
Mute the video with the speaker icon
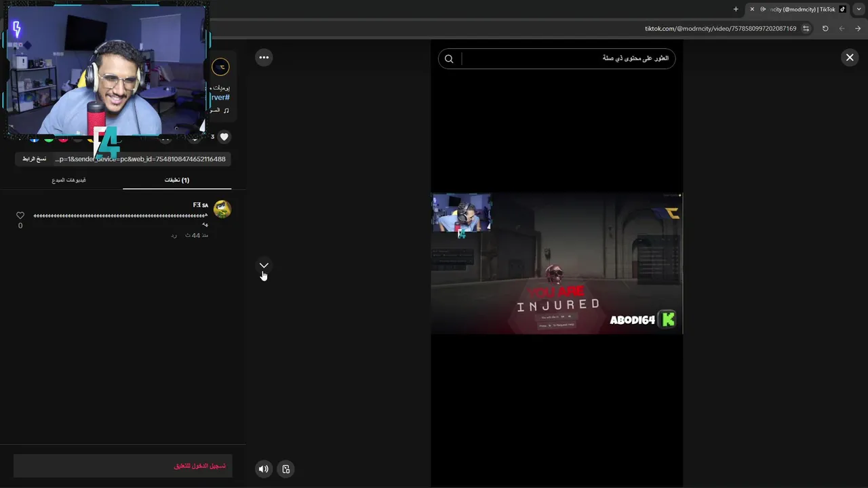click(x=264, y=469)
